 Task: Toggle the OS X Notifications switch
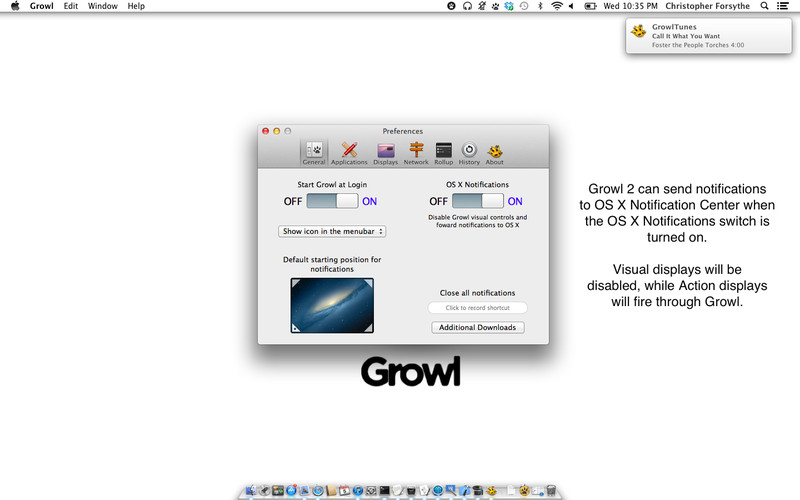(477, 201)
